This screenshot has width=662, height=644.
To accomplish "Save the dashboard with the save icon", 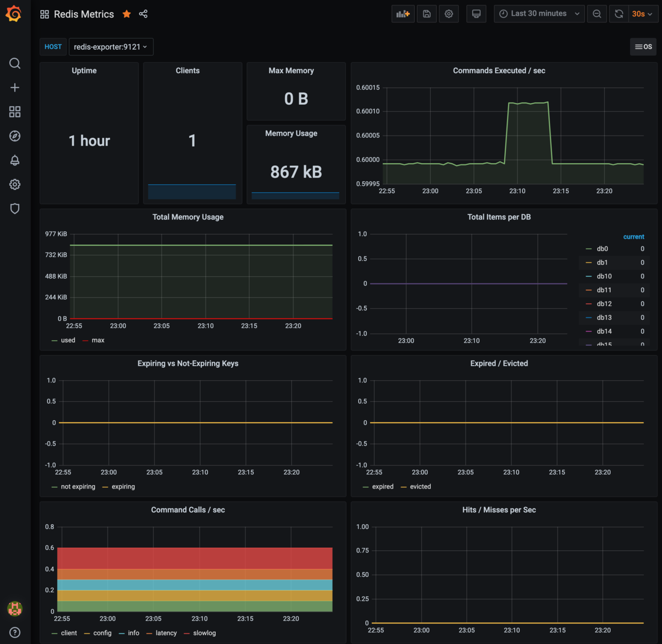I will pos(427,14).
